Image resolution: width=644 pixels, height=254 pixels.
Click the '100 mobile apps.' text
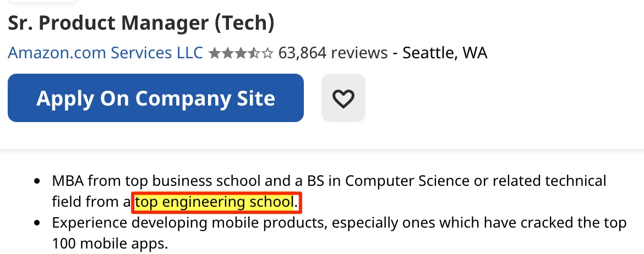[x=109, y=242]
